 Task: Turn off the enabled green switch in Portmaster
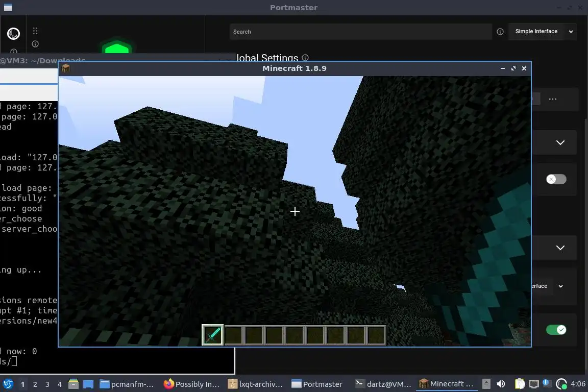pyautogui.click(x=556, y=330)
